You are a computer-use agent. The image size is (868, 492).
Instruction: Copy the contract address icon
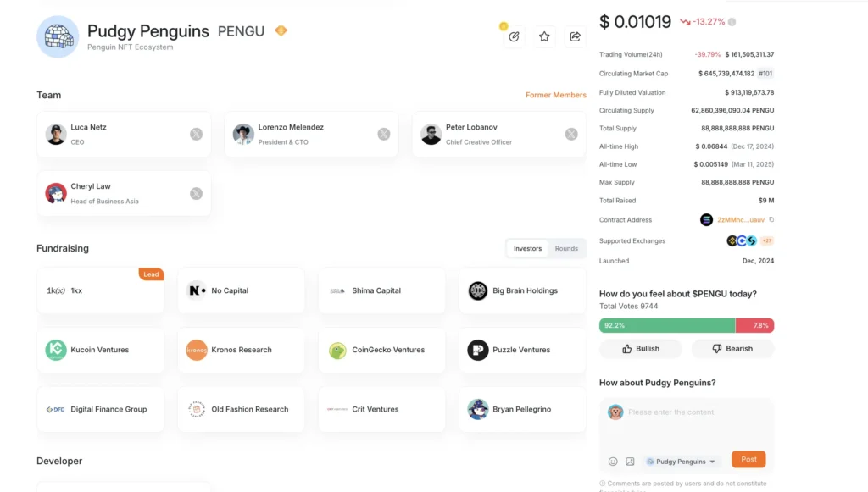(x=771, y=220)
